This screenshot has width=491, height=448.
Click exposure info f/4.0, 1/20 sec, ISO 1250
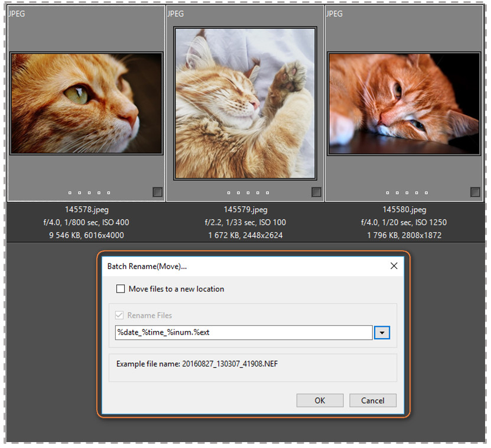pyautogui.click(x=404, y=222)
